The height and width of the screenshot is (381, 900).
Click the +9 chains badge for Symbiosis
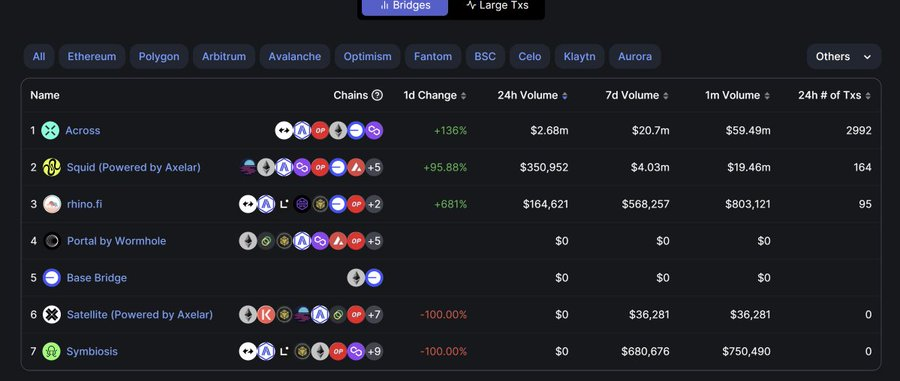pyautogui.click(x=374, y=351)
